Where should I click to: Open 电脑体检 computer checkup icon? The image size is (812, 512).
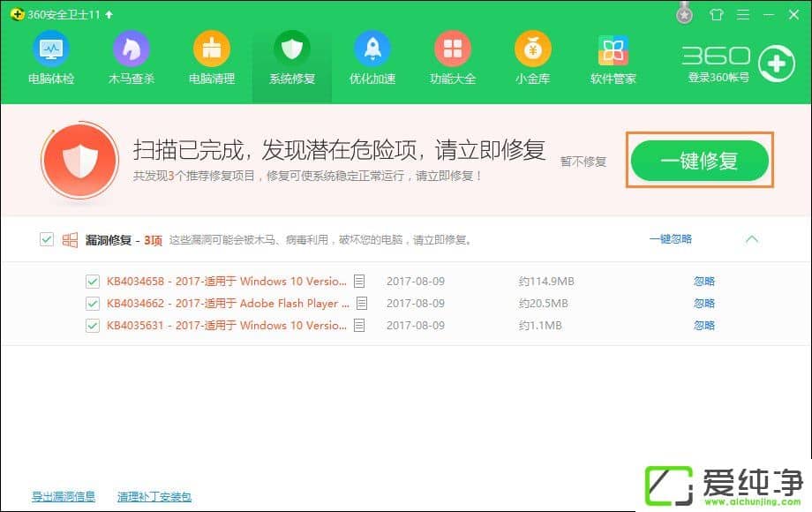click(50, 49)
